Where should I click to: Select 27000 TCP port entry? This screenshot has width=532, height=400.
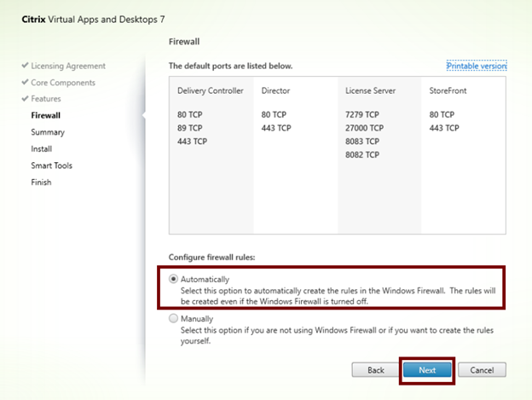tap(364, 128)
